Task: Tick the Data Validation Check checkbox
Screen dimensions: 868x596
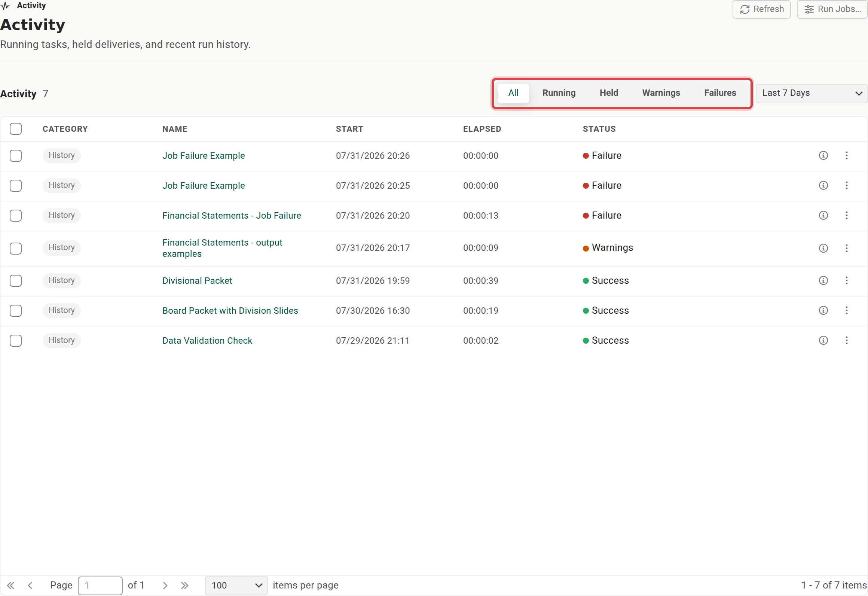Action: coord(16,341)
